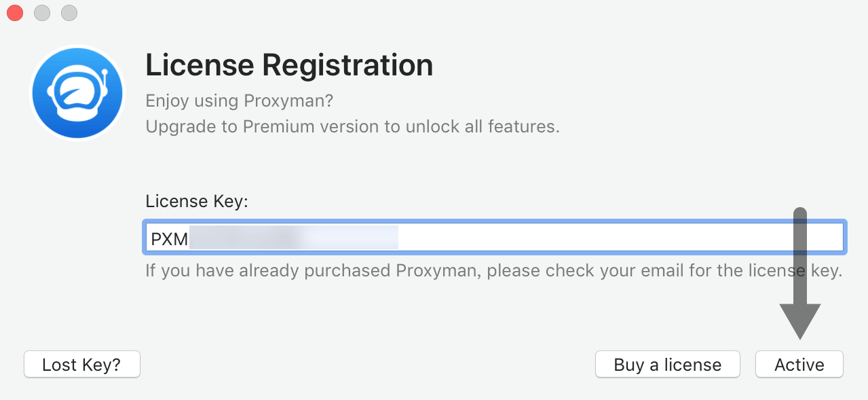
Task: Click the blurred portion of the license key
Action: point(292,238)
